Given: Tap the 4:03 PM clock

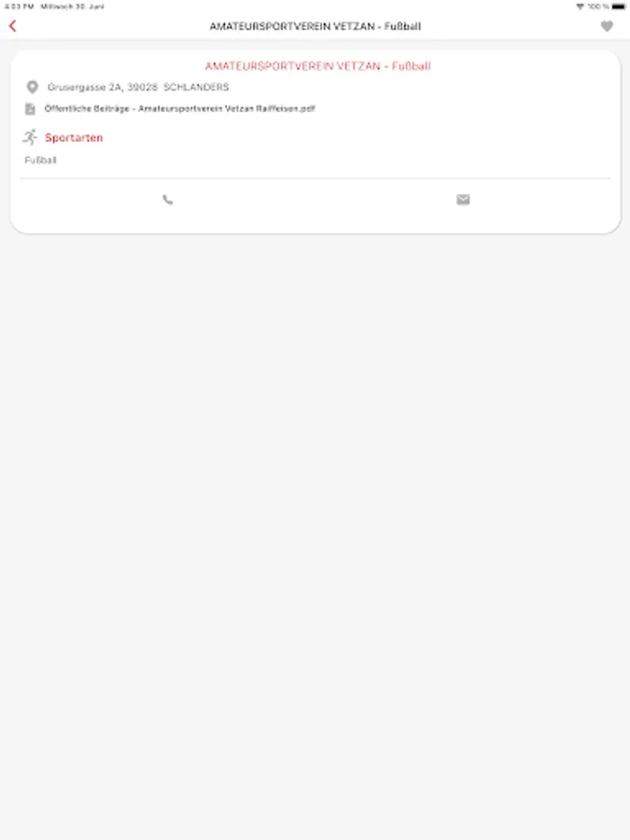Looking at the screenshot, I should pos(19,7).
